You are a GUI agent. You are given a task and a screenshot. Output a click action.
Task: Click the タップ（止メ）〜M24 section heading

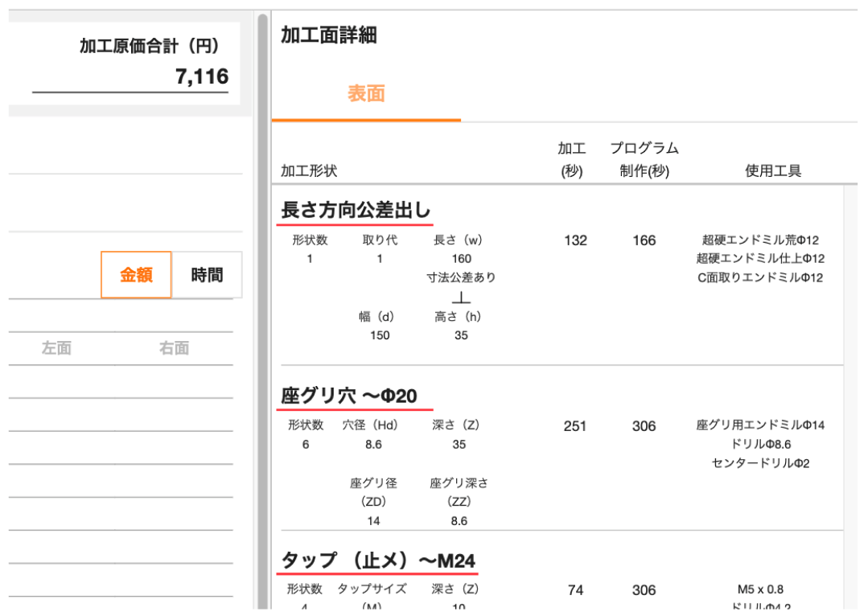pos(378,561)
